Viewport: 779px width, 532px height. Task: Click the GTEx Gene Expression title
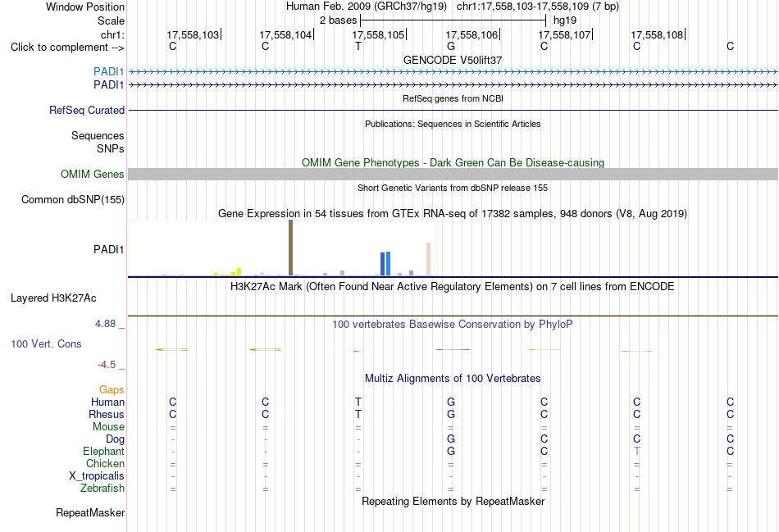[453, 214]
